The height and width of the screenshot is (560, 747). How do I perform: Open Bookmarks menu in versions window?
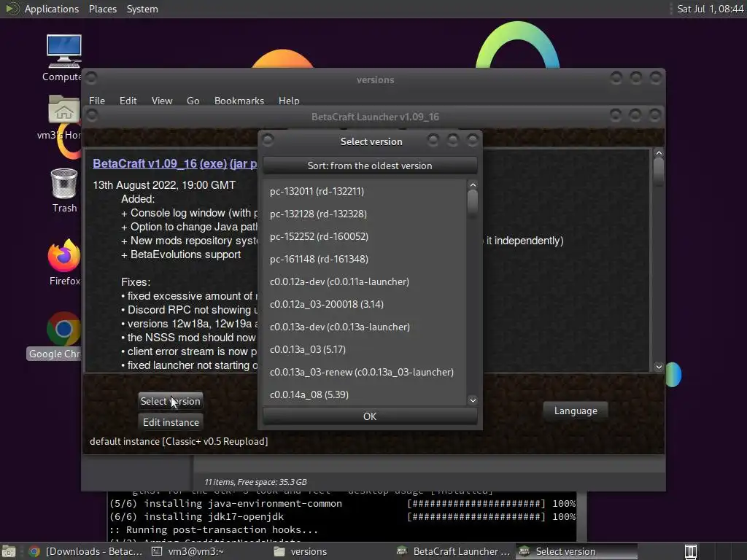(x=239, y=101)
